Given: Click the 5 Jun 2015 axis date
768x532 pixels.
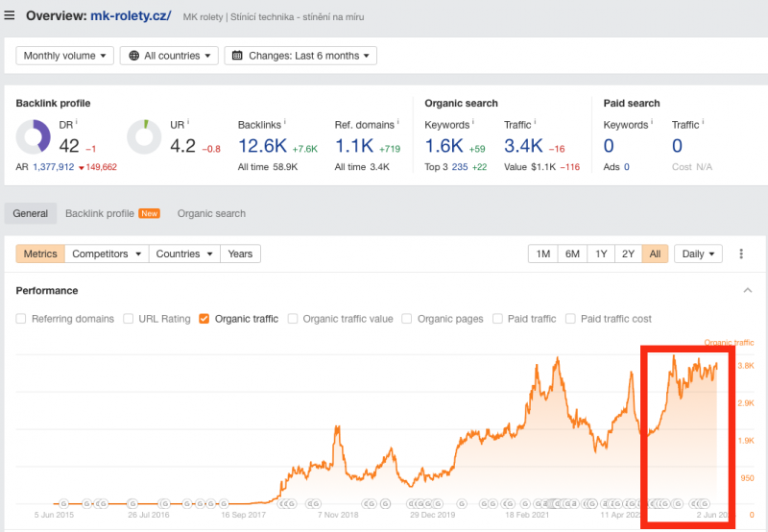Looking at the screenshot, I should [54, 515].
